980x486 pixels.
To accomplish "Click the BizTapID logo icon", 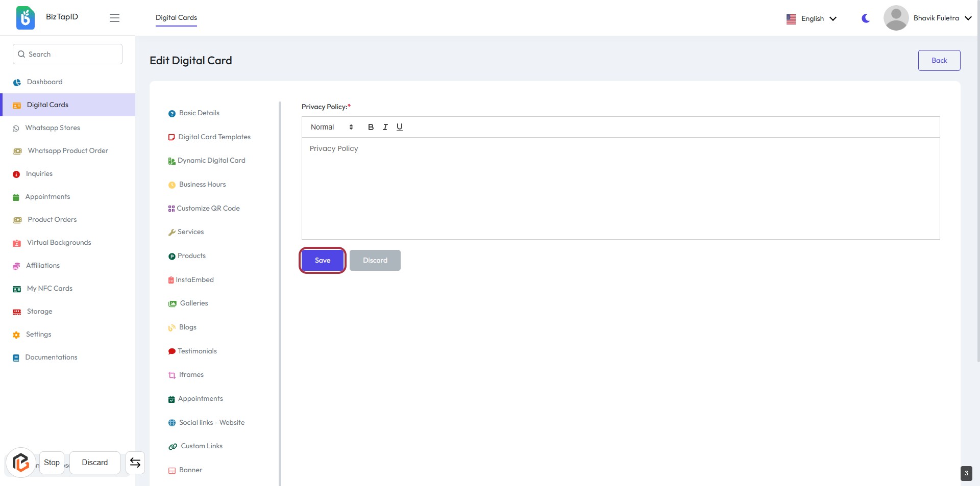I will (25, 18).
